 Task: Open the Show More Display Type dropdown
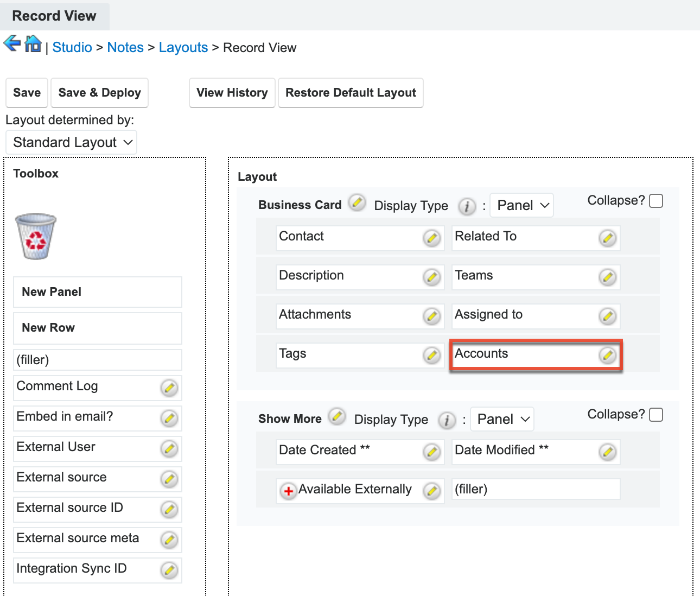click(501, 419)
